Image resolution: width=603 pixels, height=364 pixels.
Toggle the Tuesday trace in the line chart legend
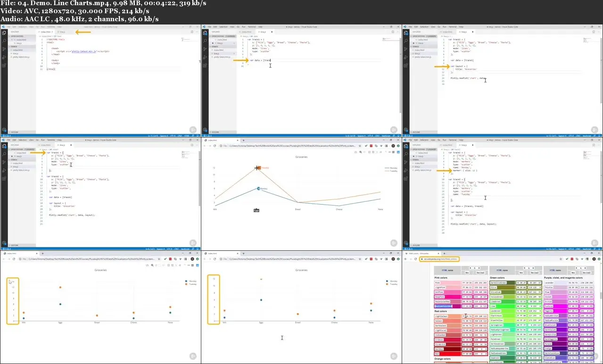[x=390, y=170]
